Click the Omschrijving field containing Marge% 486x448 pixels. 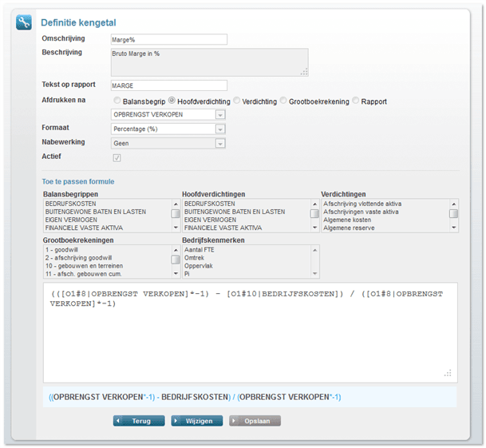[169, 39]
